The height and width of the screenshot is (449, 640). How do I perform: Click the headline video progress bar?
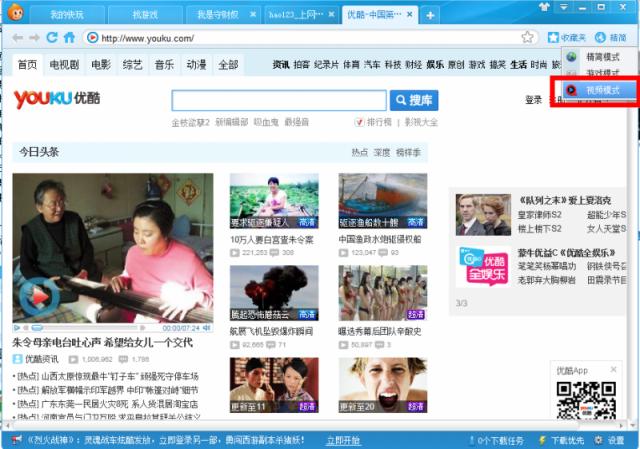tap(88, 327)
